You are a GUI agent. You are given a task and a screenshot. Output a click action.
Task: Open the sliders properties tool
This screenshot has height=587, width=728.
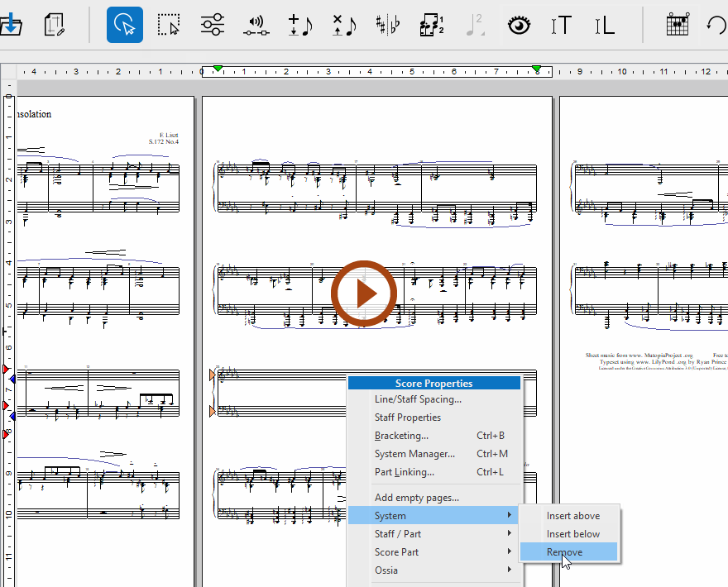pos(213,25)
